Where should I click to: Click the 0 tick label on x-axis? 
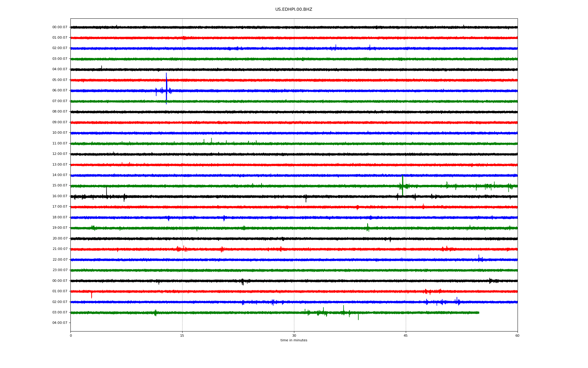point(71,335)
